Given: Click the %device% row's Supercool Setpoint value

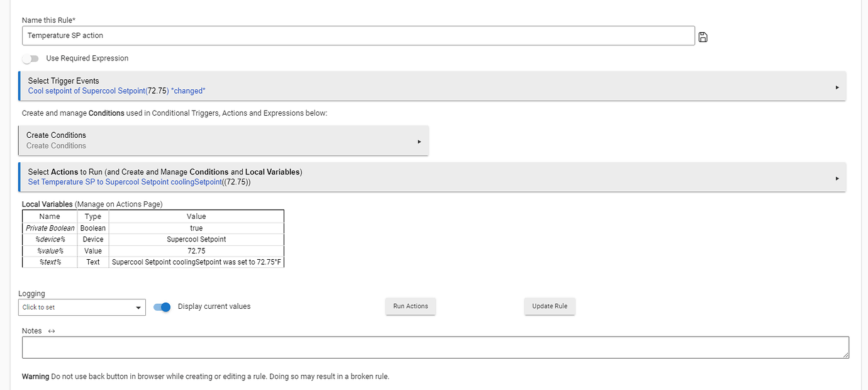Looking at the screenshot, I should pos(196,240).
